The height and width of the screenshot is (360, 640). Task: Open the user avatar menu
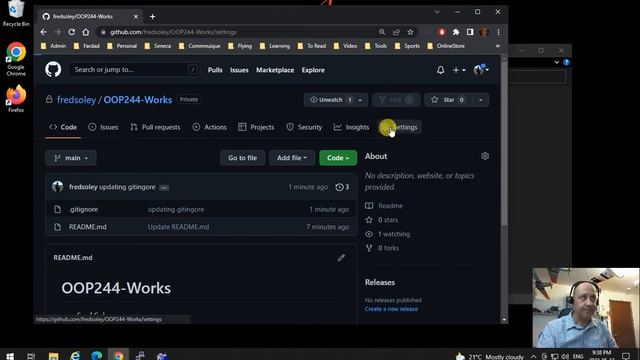coord(481,70)
